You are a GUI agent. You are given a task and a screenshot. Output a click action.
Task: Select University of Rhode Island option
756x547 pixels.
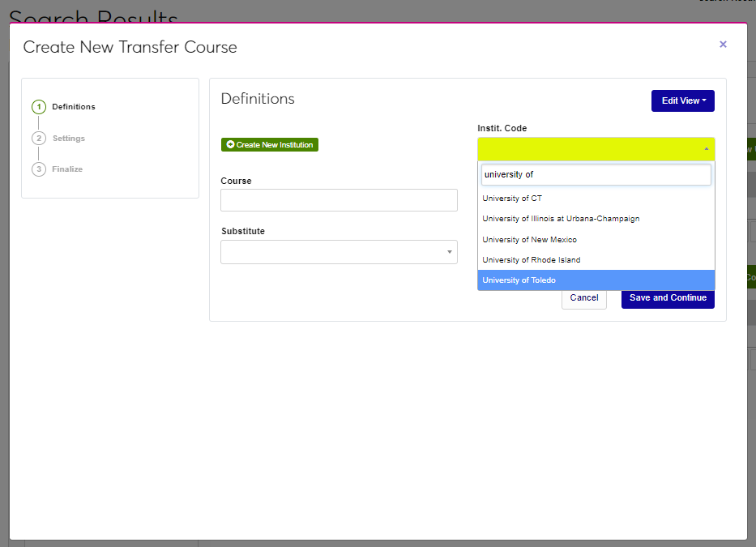(x=596, y=259)
